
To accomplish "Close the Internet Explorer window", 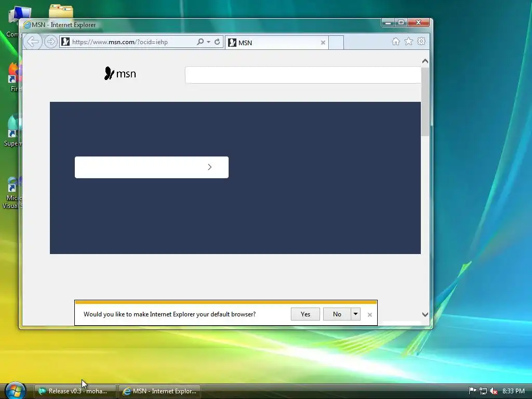I will click(x=418, y=22).
